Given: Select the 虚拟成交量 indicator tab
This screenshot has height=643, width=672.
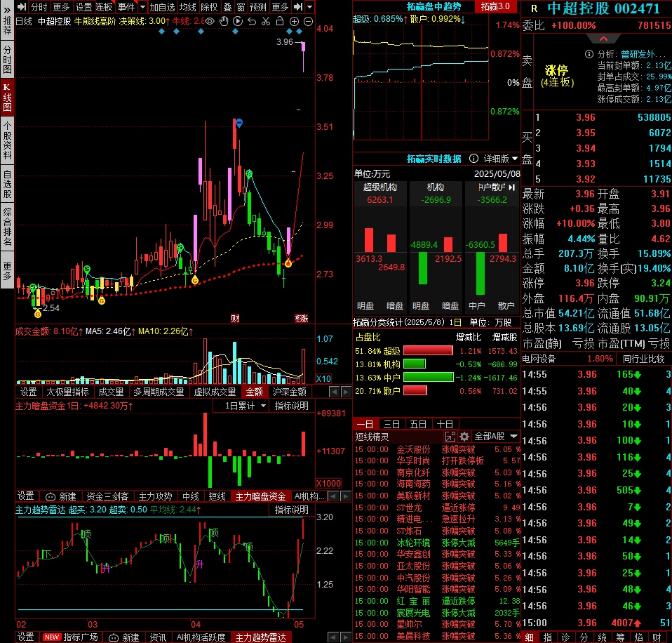Looking at the screenshot, I should [215, 392].
